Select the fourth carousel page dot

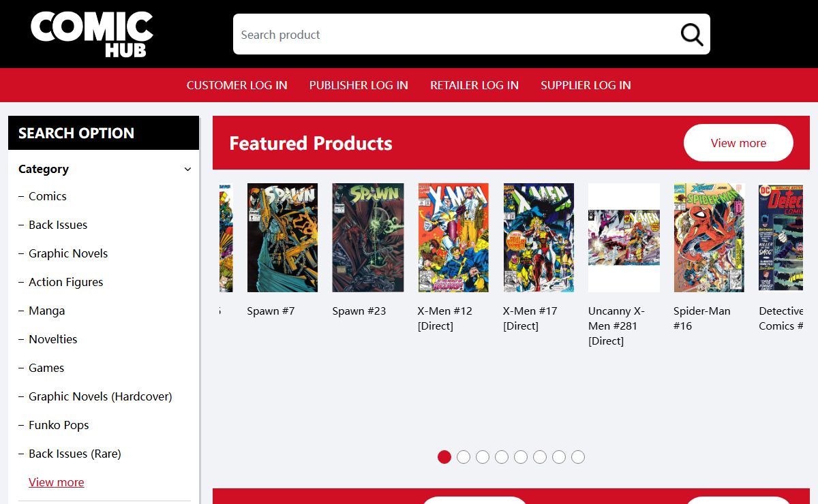pos(502,457)
